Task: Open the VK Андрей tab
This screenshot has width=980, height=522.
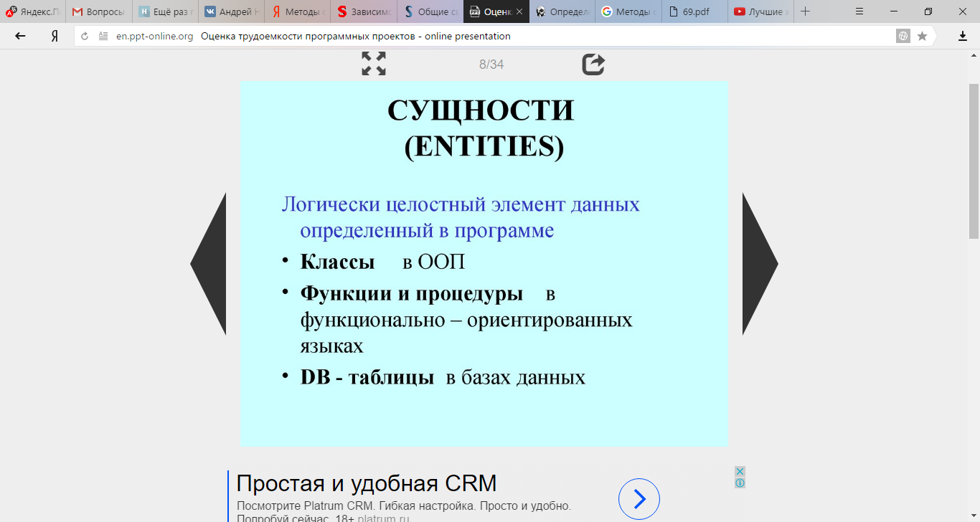Action: pos(231,11)
